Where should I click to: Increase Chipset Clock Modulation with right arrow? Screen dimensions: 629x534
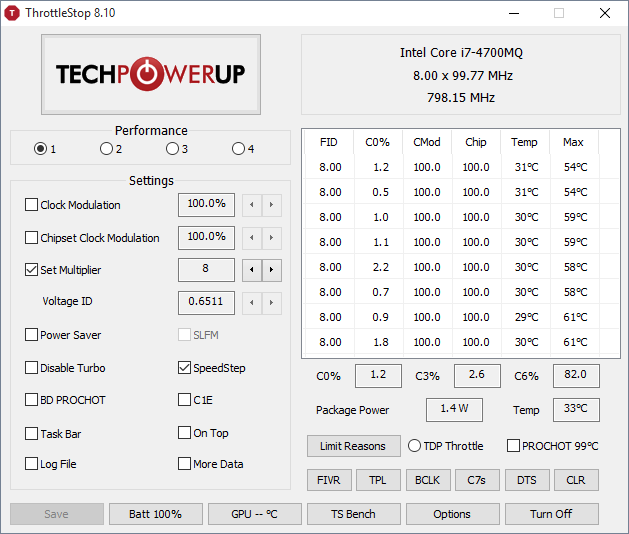(x=272, y=238)
